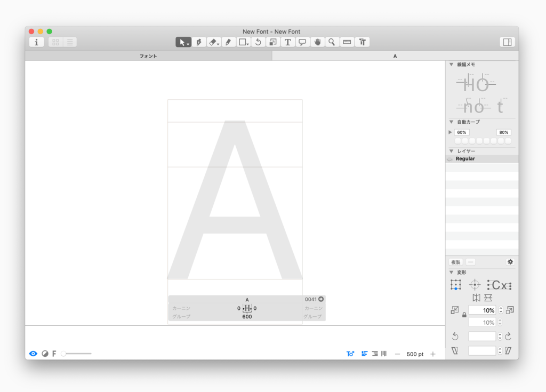
Task: Activate the Scale tool
Action: click(273, 42)
